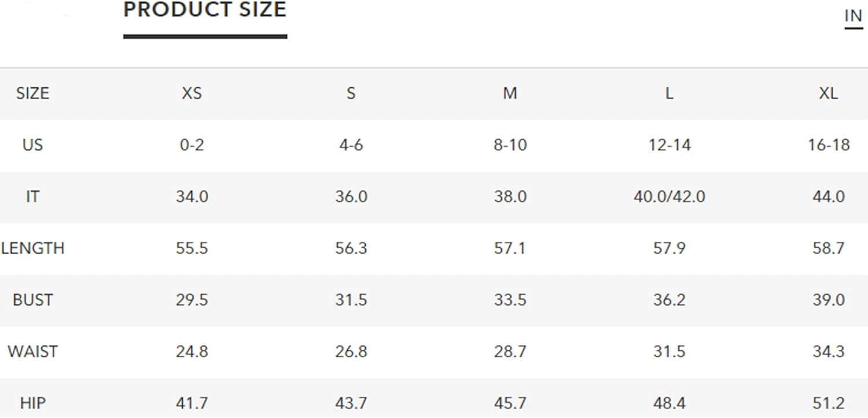Select the BUST row label
The image size is (868, 418).
32,300
